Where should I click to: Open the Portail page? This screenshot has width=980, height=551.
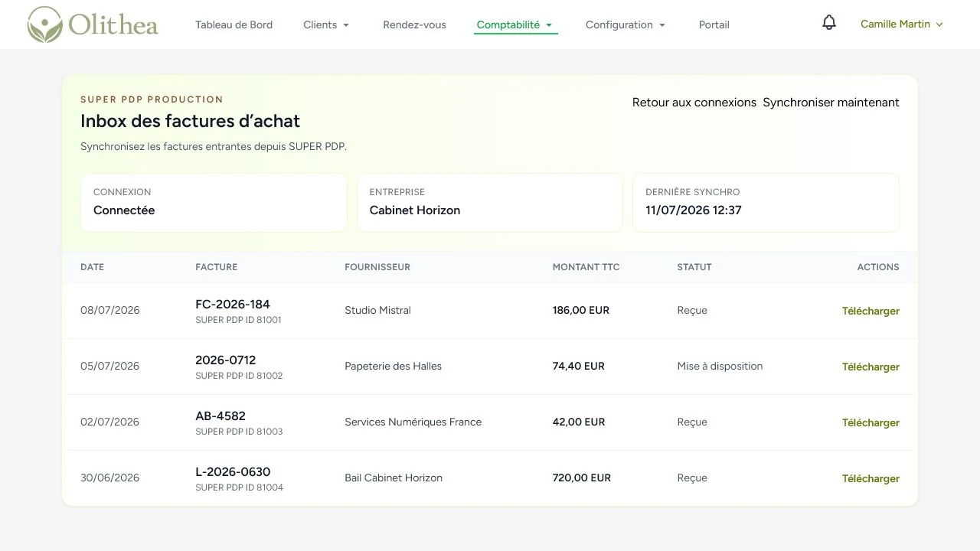(x=714, y=24)
